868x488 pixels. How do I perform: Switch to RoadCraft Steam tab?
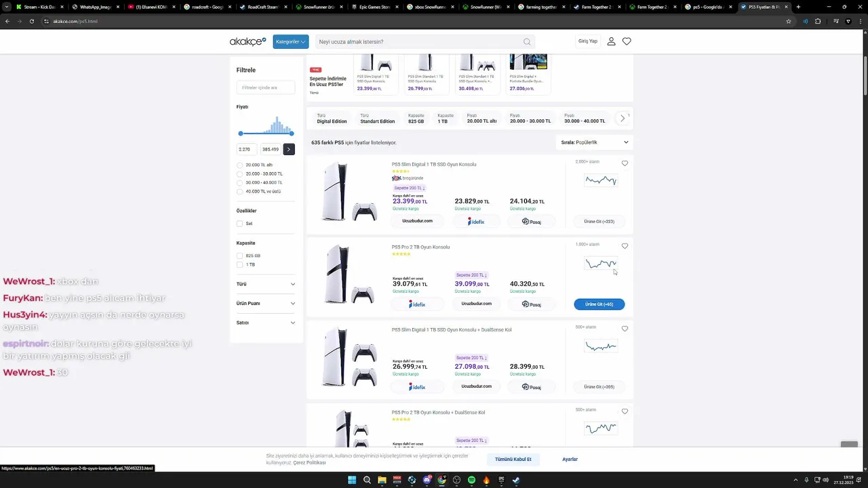pos(263,7)
